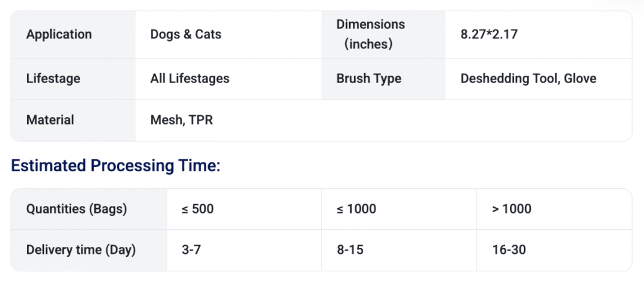Click the Dimensions (inches) label
Viewport: 644px width, 284px height.
click(x=370, y=34)
